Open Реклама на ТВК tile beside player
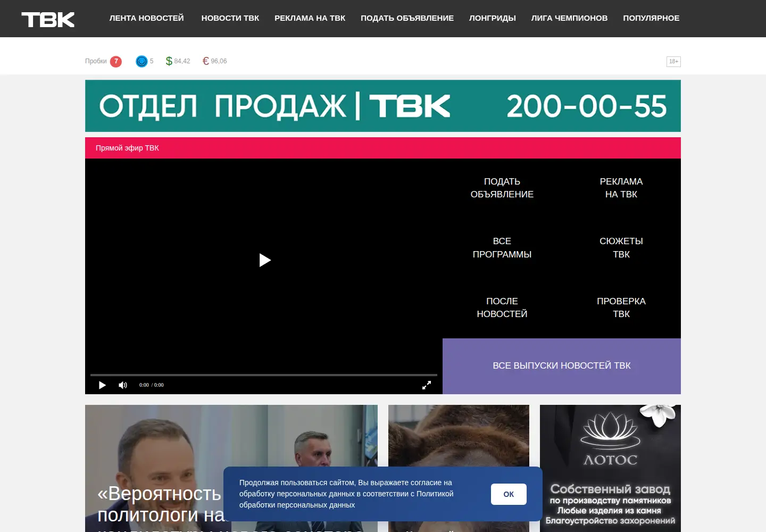 tap(621, 188)
